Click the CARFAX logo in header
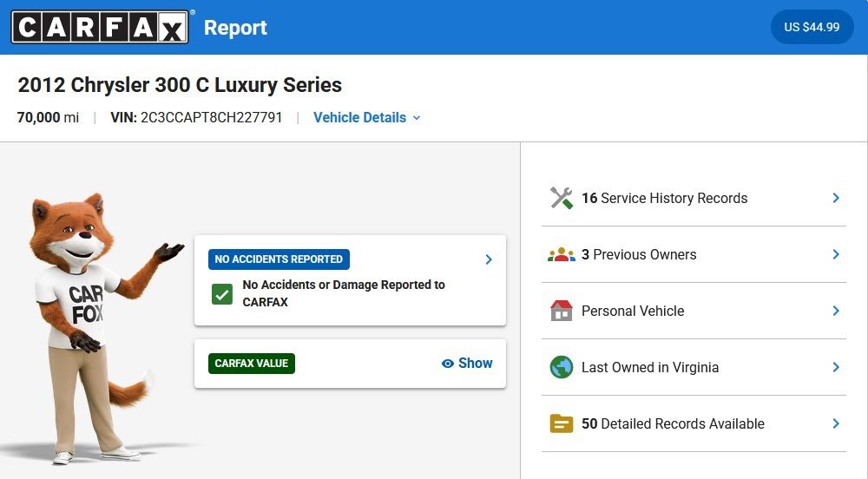The height and width of the screenshot is (479, 868). 99,28
